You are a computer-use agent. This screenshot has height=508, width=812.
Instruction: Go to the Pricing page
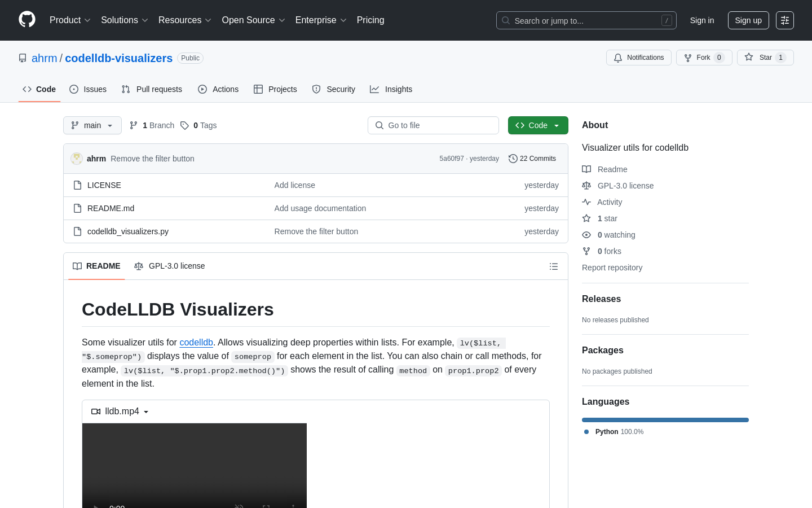tap(370, 20)
